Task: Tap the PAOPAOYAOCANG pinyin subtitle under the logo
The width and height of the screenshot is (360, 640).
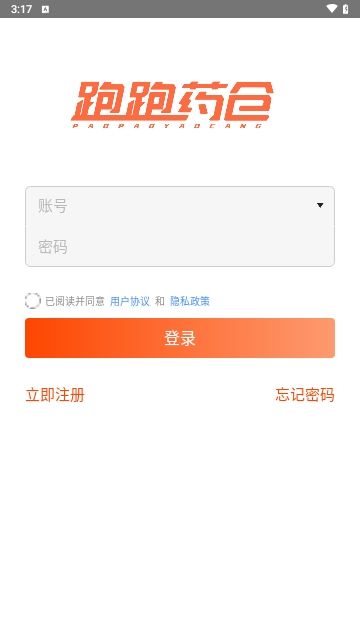Action: point(167,126)
